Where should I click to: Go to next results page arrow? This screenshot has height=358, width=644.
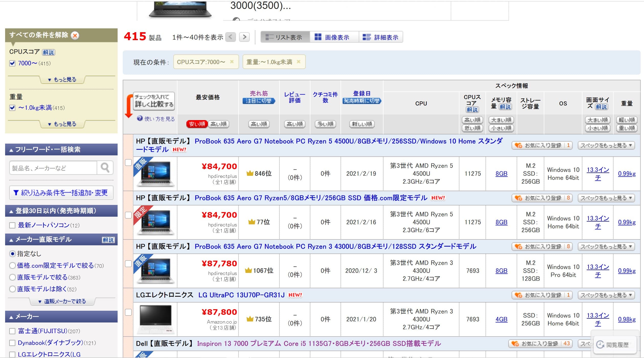244,37
